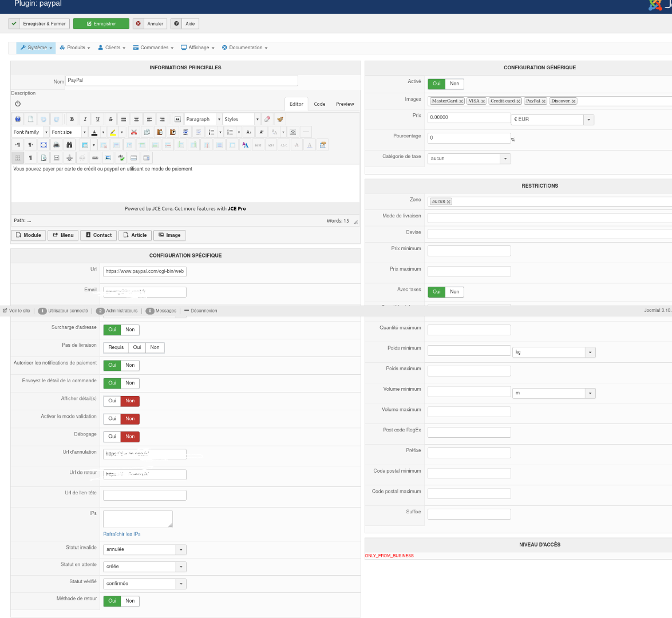672x618 pixels.
Task: Click Enregistrer & Fermer button
Action: [x=39, y=23]
